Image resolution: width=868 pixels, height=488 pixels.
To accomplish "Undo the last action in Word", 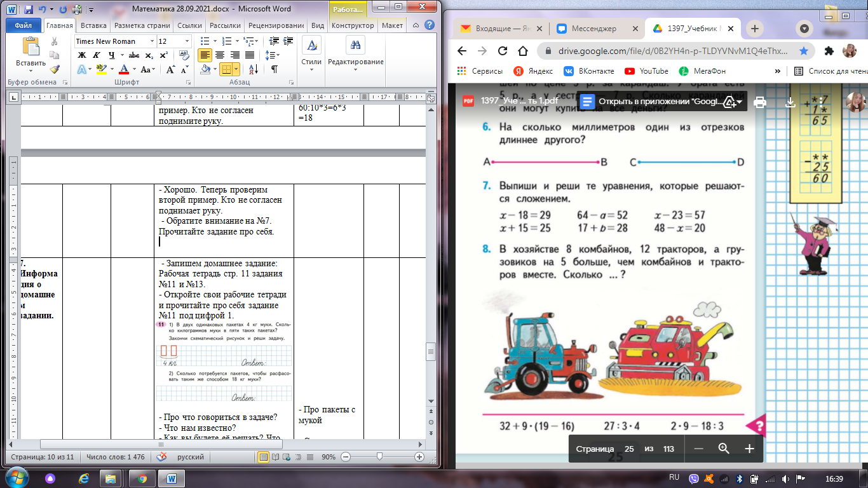I will tap(43, 10).
